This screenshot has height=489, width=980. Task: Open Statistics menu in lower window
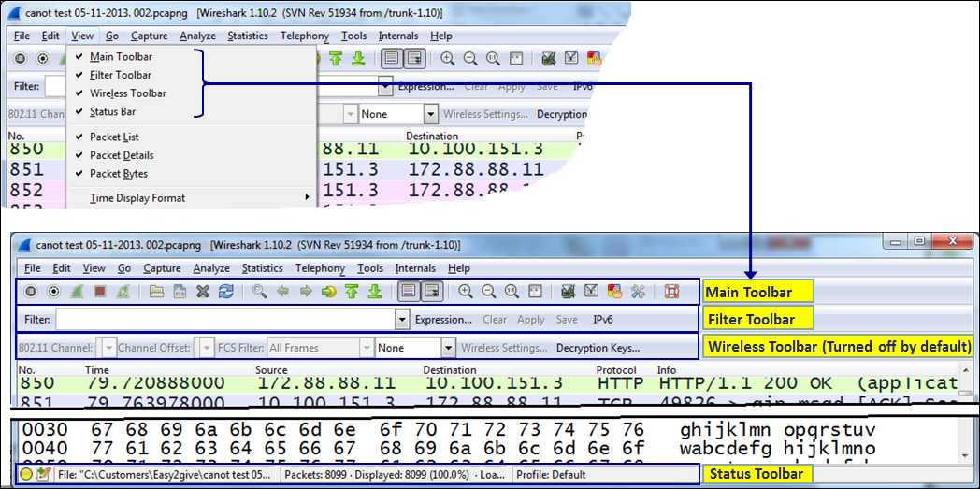[262, 268]
